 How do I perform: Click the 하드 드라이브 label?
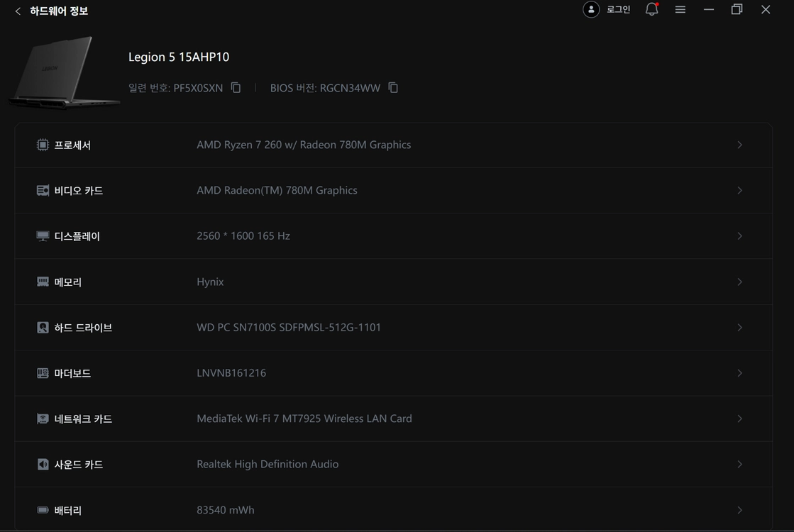click(x=83, y=328)
